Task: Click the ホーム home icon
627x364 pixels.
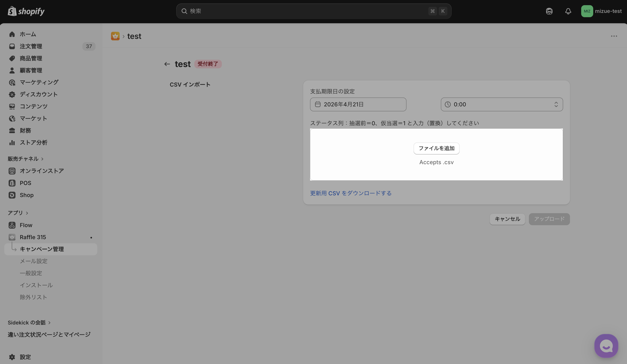Action: pos(12,34)
